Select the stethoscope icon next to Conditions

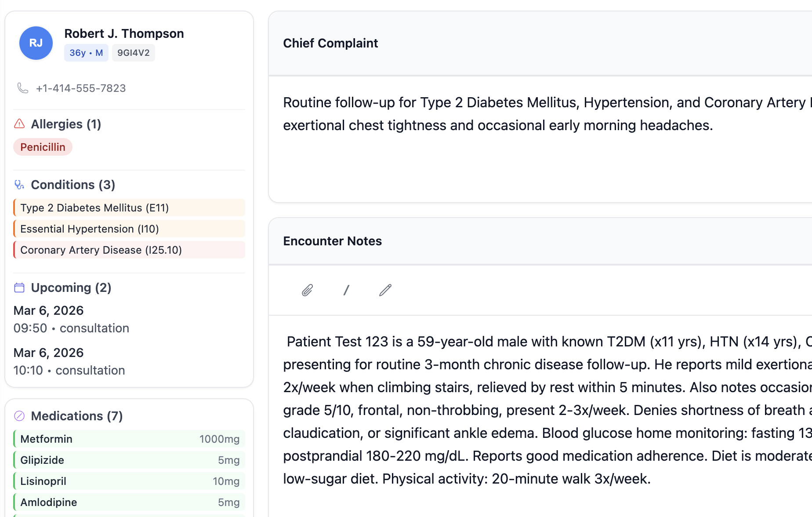19,185
